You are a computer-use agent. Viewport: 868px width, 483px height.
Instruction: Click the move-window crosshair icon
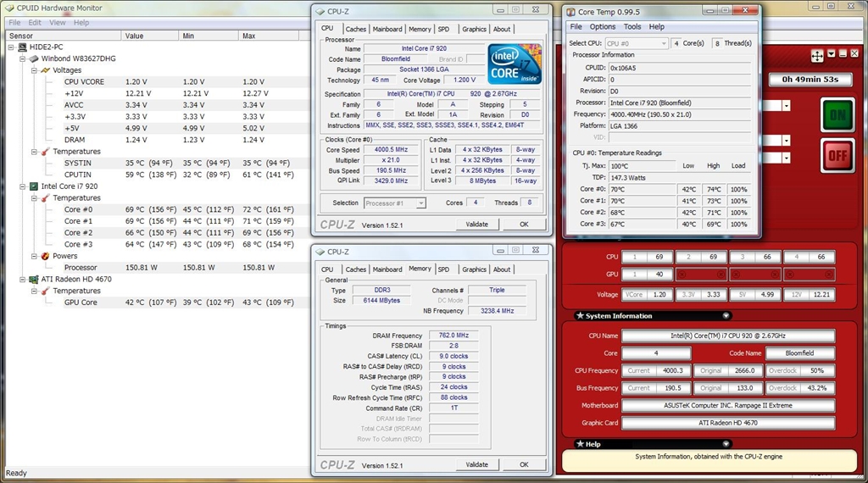tap(817, 55)
